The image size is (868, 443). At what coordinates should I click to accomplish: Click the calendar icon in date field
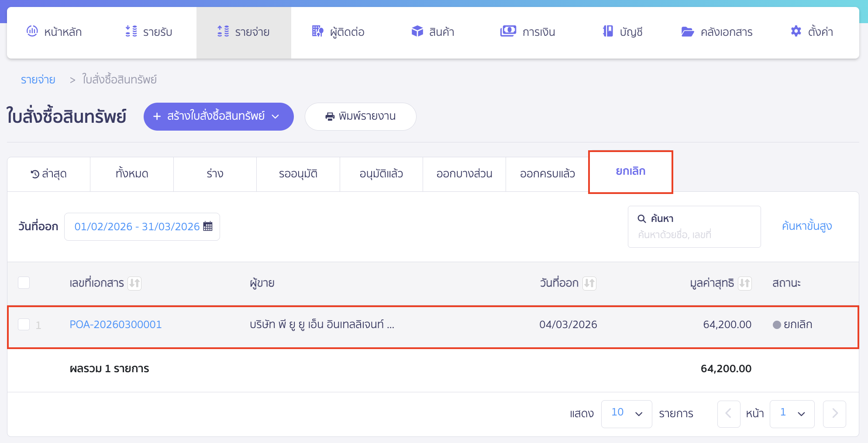(208, 226)
